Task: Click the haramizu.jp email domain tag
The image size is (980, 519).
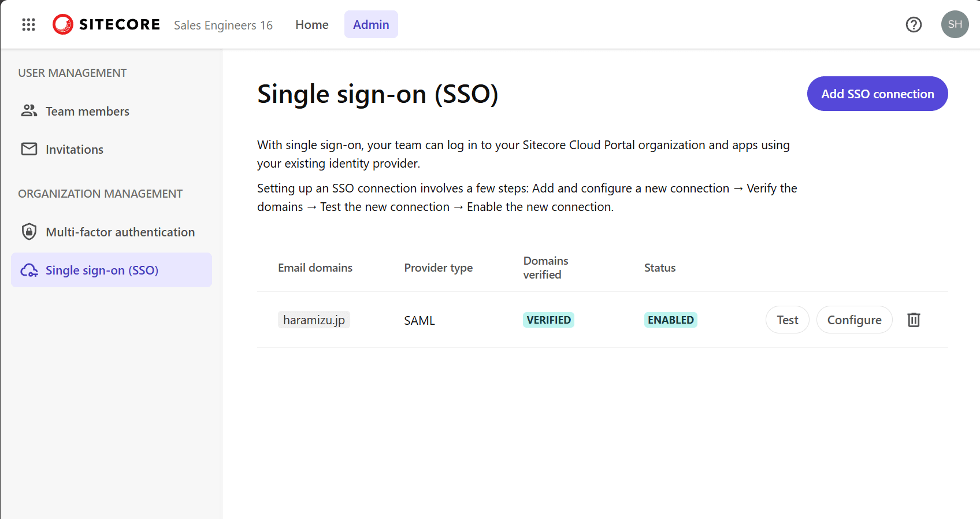Action: tap(314, 320)
